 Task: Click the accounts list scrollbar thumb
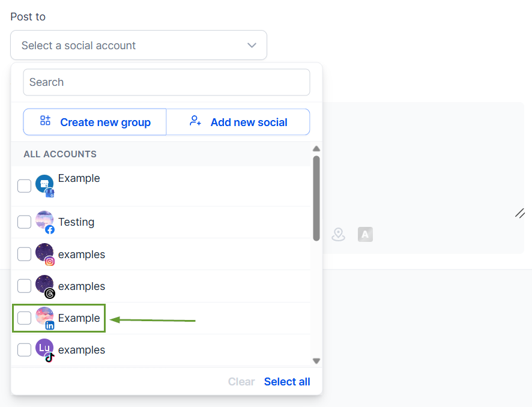pyautogui.click(x=316, y=199)
